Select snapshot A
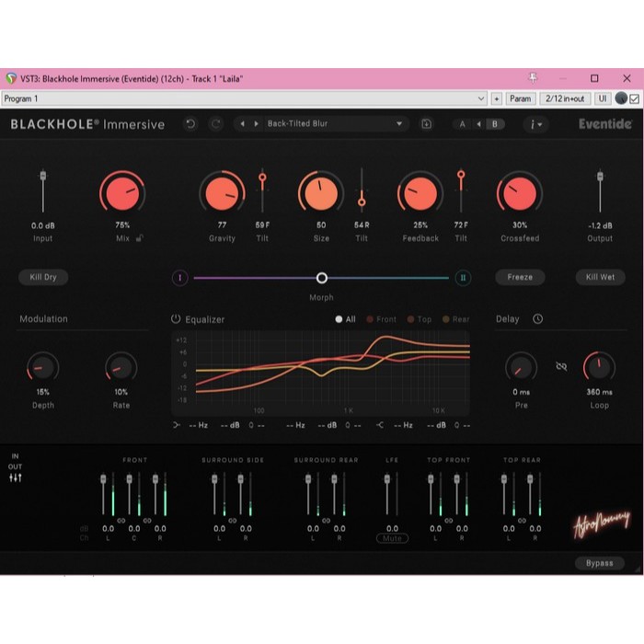 point(463,124)
